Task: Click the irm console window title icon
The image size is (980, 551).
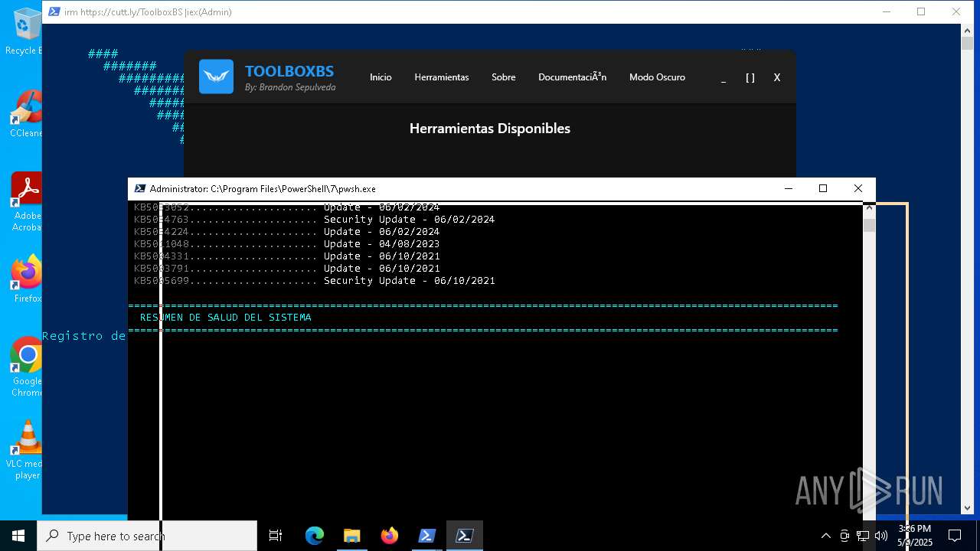Action: pyautogui.click(x=54, y=11)
